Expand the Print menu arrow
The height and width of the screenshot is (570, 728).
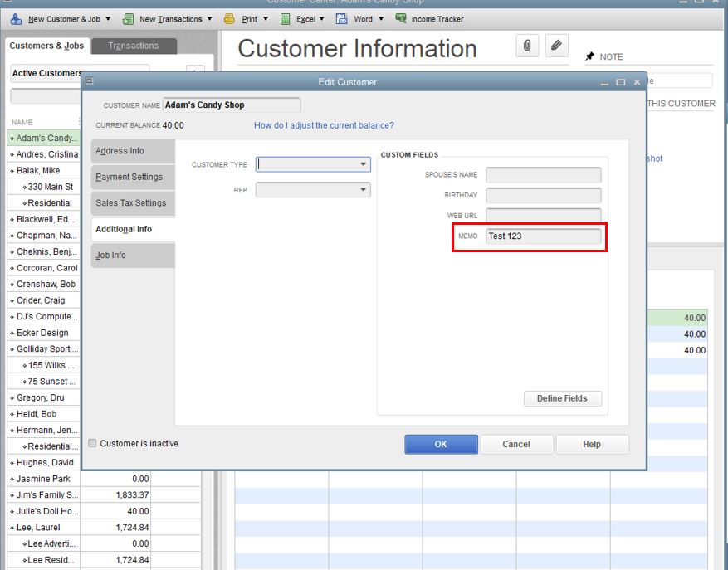click(x=266, y=19)
